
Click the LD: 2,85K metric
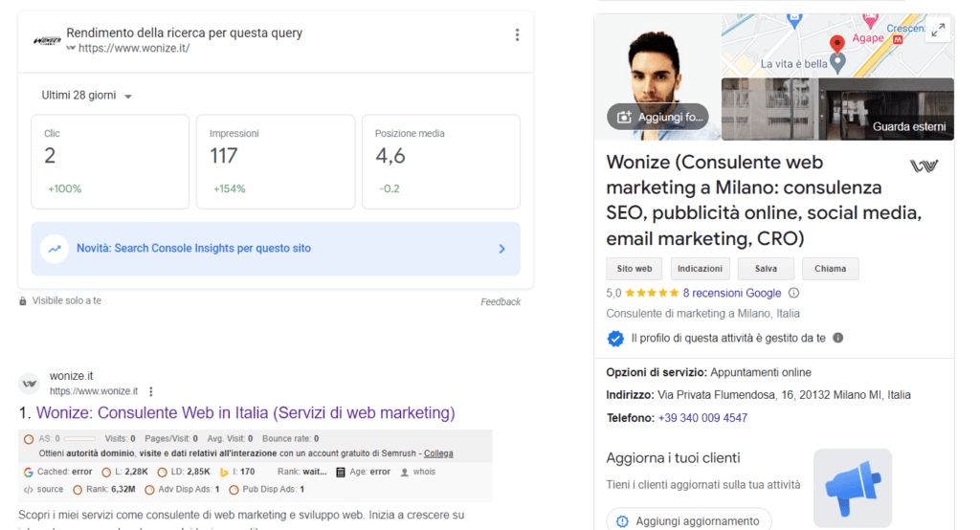(x=184, y=472)
